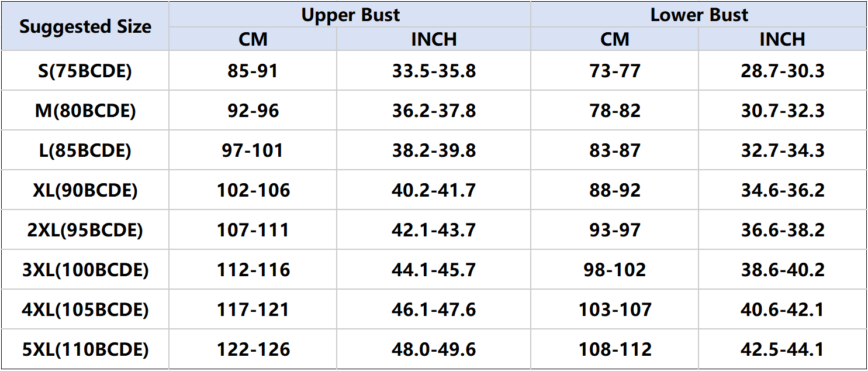The width and height of the screenshot is (868, 371).
Task: Click the 107-111 upper bust value
Action: click(253, 230)
